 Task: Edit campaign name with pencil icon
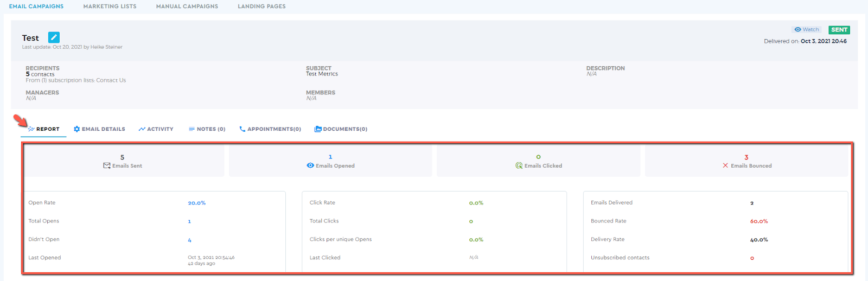point(54,37)
